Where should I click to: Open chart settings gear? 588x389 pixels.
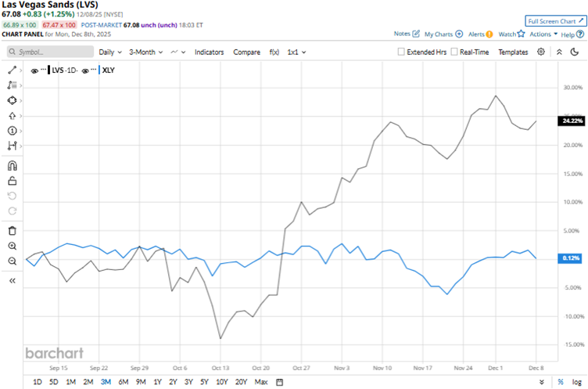click(x=541, y=52)
